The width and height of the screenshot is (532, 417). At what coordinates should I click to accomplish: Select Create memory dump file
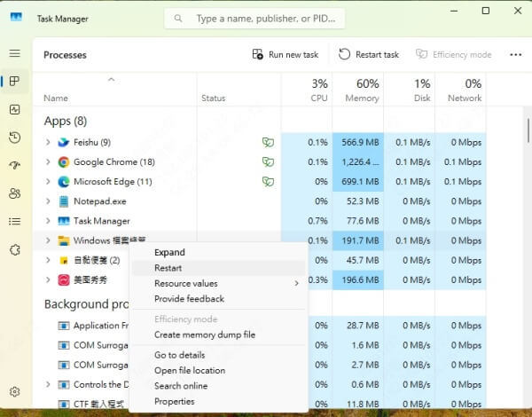(x=218, y=334)
